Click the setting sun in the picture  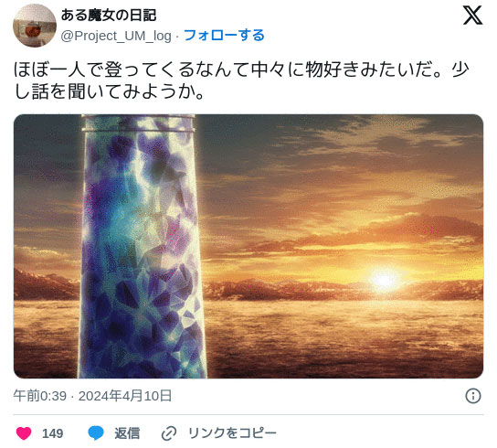(x=385, y=280)
